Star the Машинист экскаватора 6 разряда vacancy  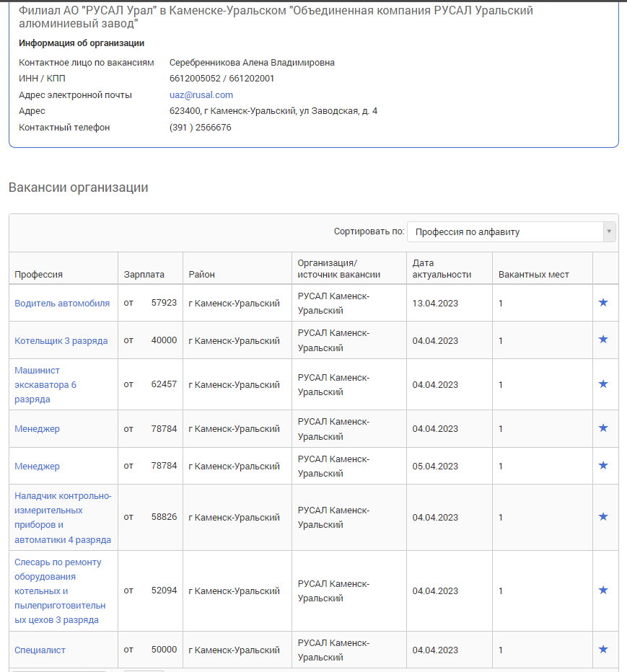(603, 384)
